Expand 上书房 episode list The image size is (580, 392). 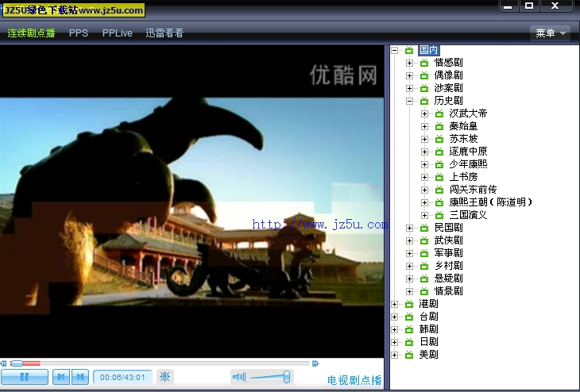tap(424, 177)
